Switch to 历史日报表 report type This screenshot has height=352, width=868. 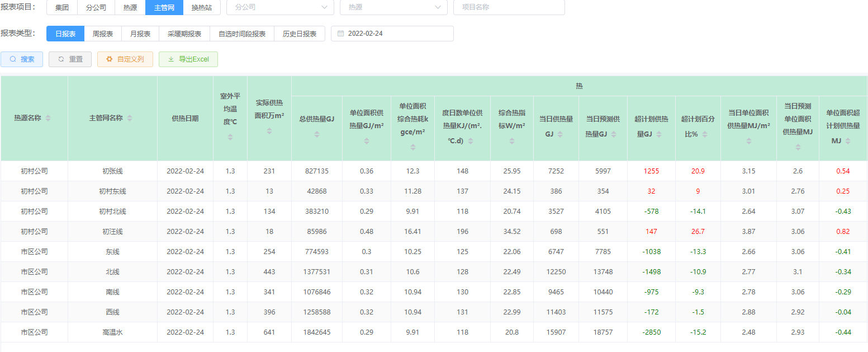point(300,34)
